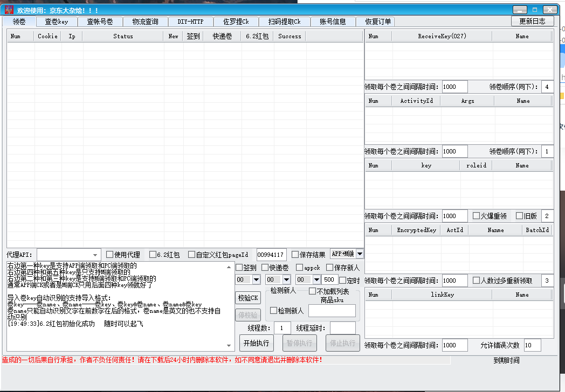Click the 线程数 input field
Screen dimensions: 565x392
point(282,328)
